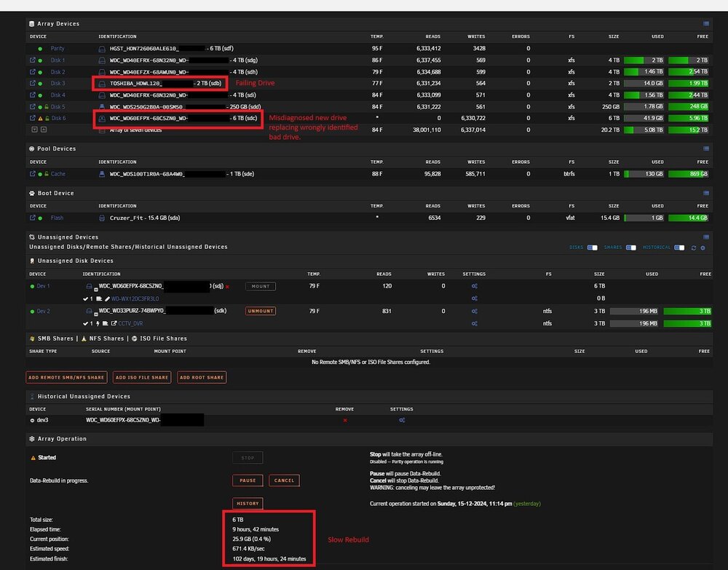Click the disabled STOP array button
The height and width of the screenshot is (570, 728).
coord(248,458)
